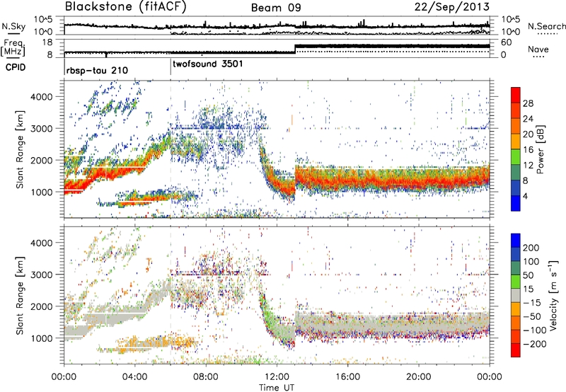Screen dimensions: 566x392
Task: Click the red bottom of Velocity color bar
Action: coord(516,350)
